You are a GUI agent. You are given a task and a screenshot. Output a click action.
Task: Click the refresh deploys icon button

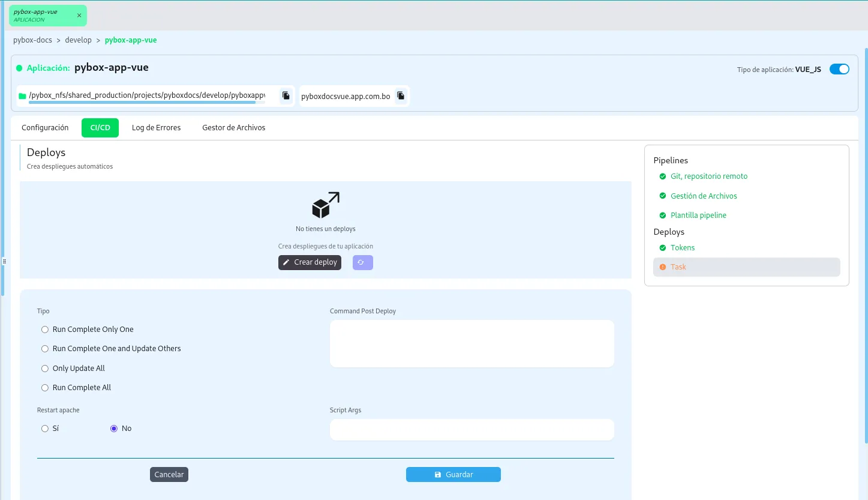pos(363,262)
